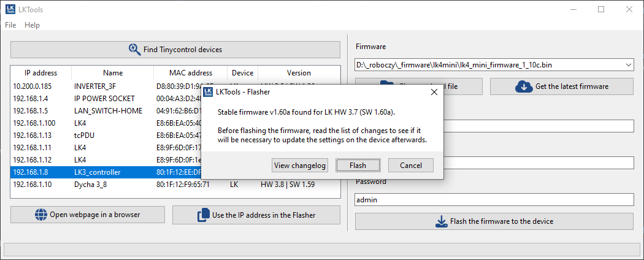This screenshot has height=260, width=644.
Task: Click the copy icon on Use the IP address
Action: coord(204,215)
